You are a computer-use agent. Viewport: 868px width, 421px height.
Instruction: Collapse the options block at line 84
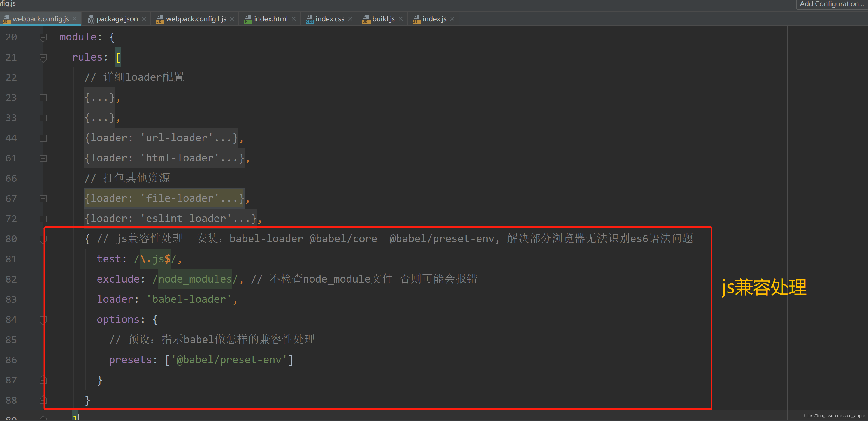(x=43, y=320)
